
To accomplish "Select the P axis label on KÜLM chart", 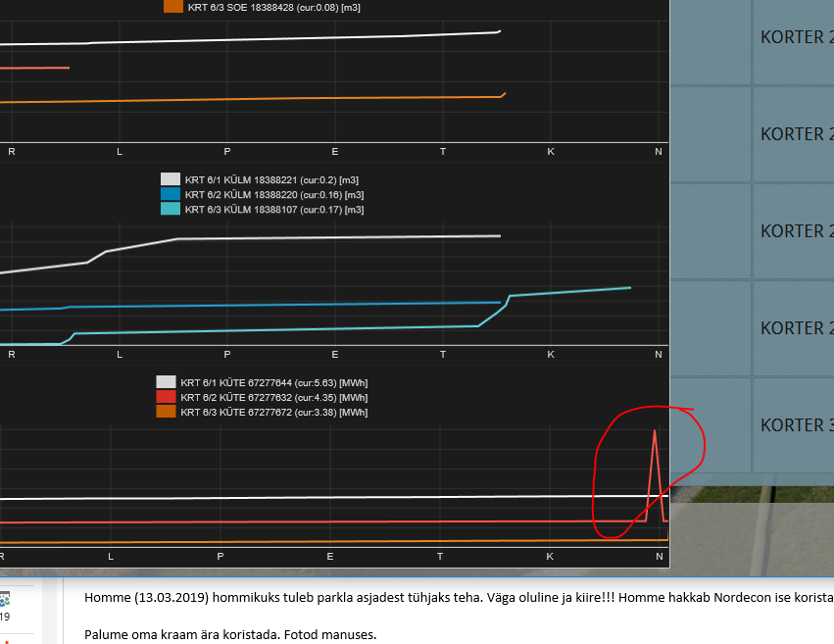I will [x=226, y=355].
